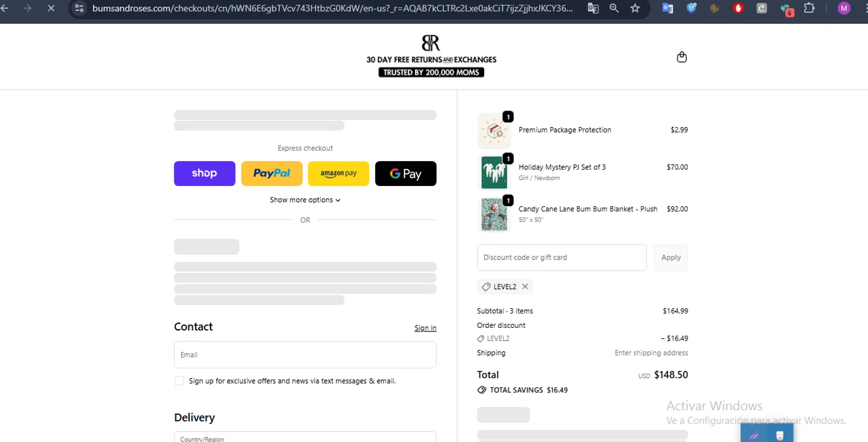This screenshot has height=442, width=868.
Task: Pay with Shop Pay button
Action: pos(205,173)
